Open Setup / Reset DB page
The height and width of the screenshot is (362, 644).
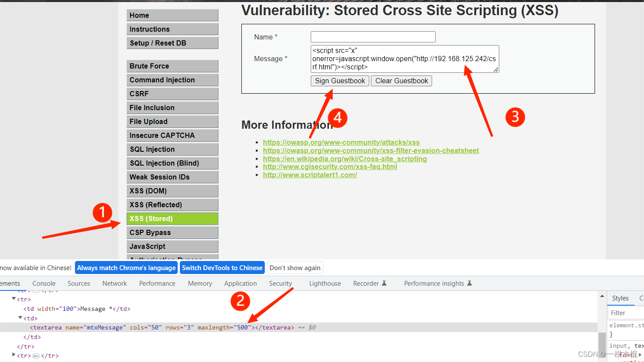172,43
